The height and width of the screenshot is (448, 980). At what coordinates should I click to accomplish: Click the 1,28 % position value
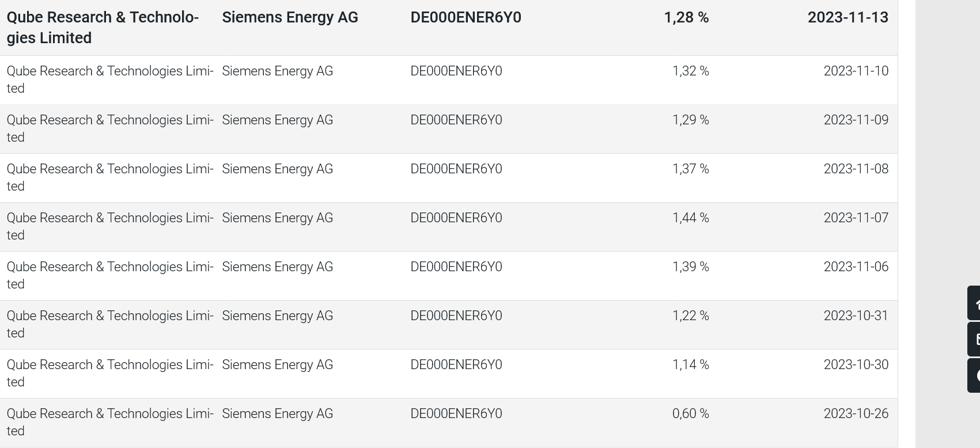click(x=686, y=18)
